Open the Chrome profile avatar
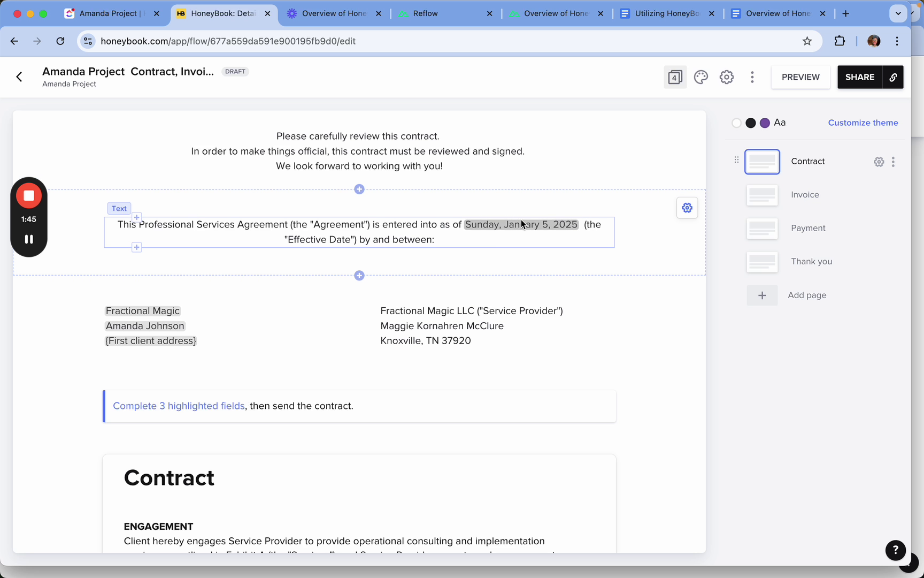This screenshot has height=578, width=924. click(x=874, y=41)
